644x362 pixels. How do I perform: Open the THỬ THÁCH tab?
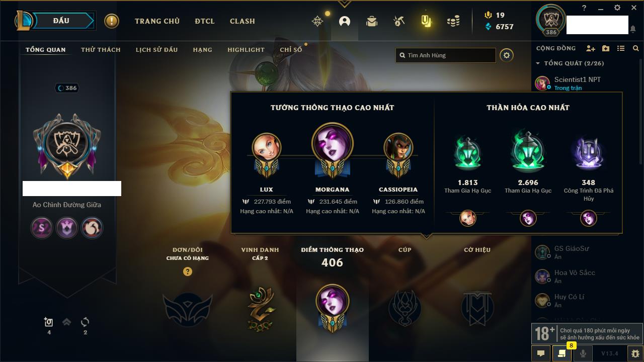click(101, 50)
